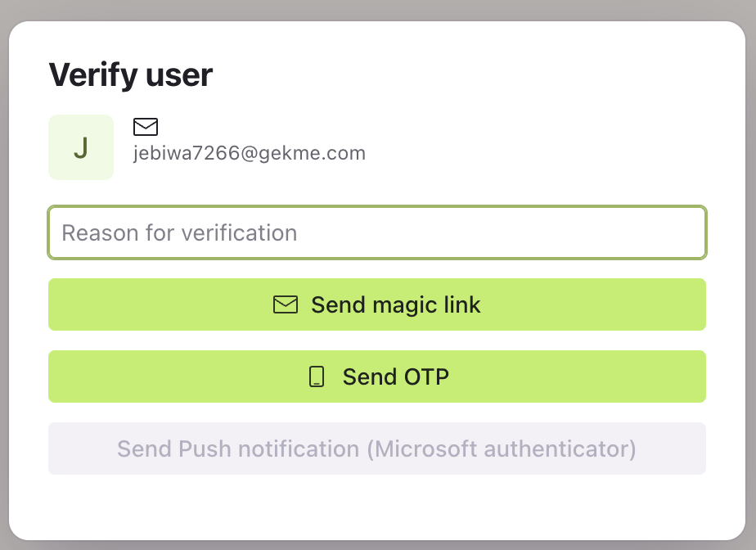
Task: Tap the mobile device icon beside Send OTP
Action: point(317,377)
